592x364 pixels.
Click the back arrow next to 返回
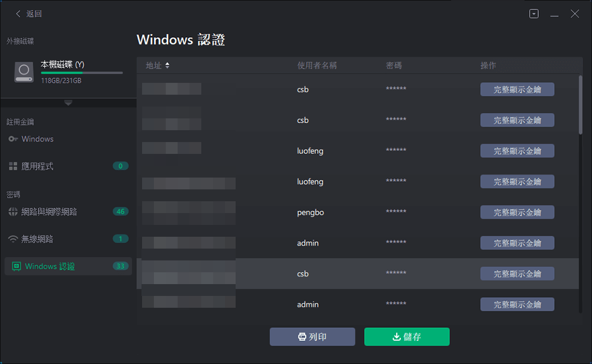pyautogui.click(x=18, y=13)
